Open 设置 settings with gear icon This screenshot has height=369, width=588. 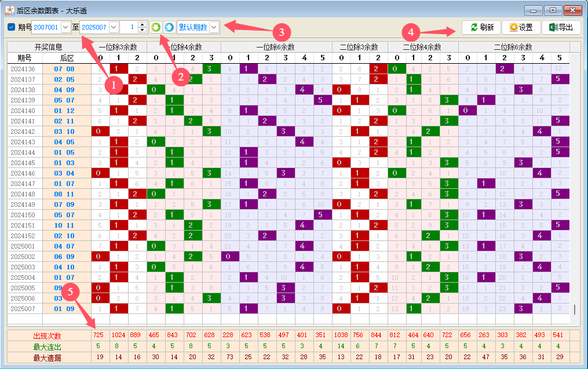click(520, 27)
